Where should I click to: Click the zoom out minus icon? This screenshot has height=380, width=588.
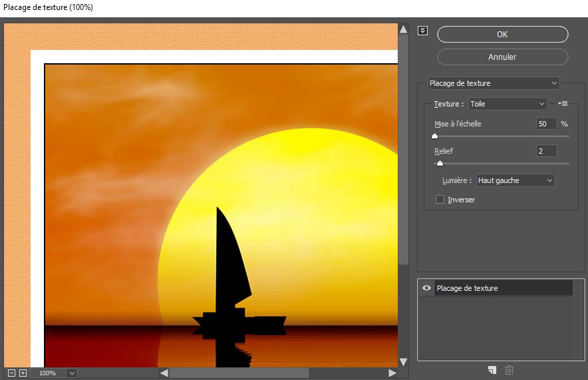(x=12, y=373)
